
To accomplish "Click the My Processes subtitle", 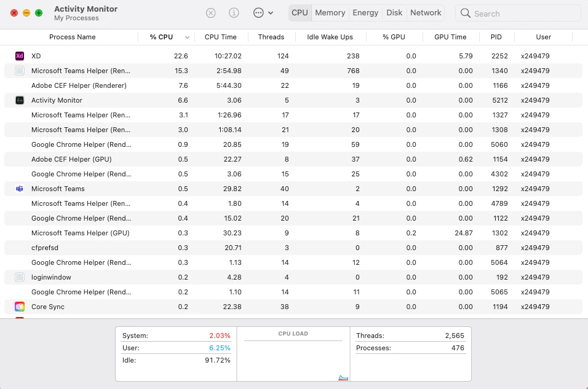I will tap(76, 18).
